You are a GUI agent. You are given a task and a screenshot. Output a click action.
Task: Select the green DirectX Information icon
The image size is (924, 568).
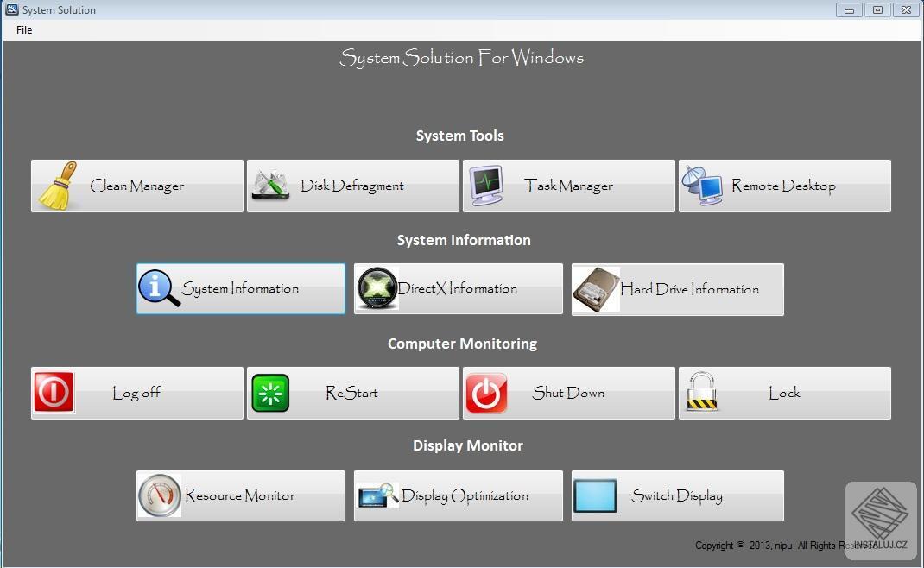point(377,288)
